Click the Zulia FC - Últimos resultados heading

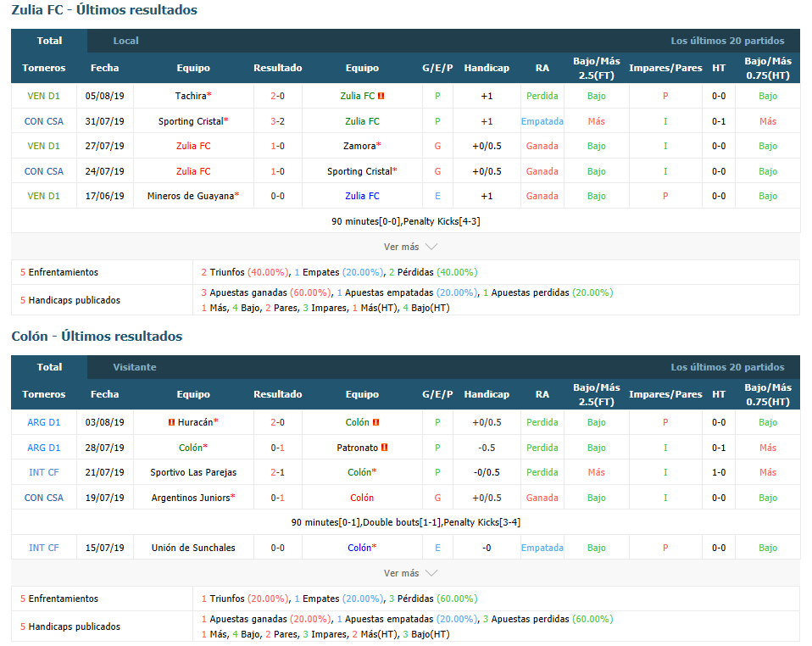104,10
